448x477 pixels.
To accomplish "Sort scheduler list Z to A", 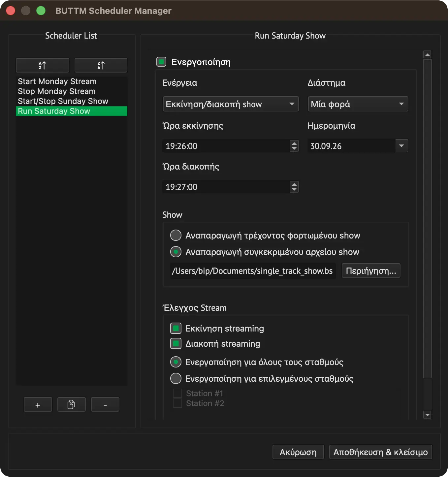I will point(101,65).
